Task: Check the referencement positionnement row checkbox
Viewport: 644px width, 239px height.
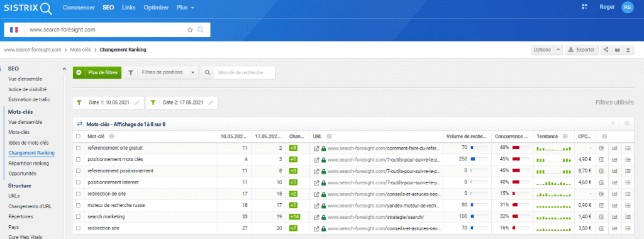Action: point(79,171)
